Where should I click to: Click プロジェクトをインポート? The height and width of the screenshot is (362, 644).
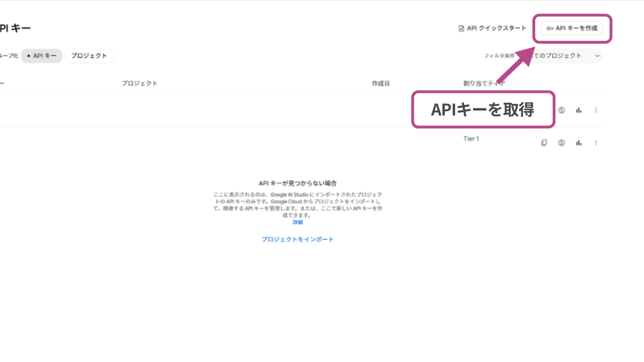click(298, 239)
